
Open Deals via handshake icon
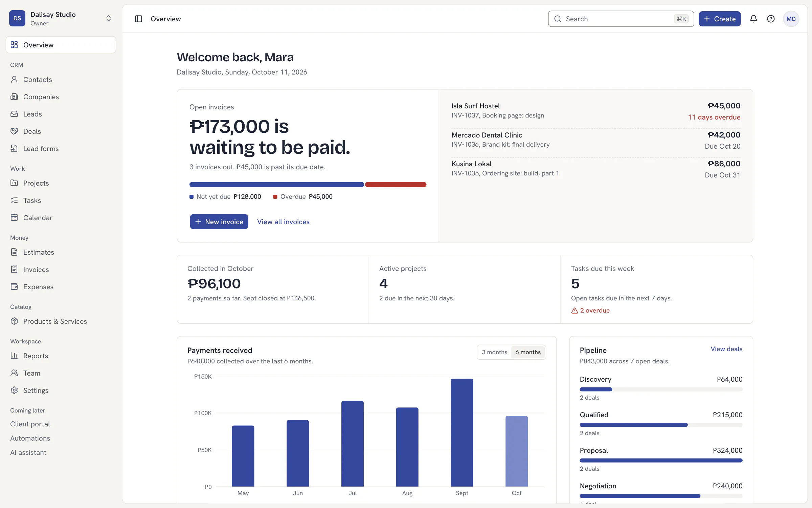(14, 131)
